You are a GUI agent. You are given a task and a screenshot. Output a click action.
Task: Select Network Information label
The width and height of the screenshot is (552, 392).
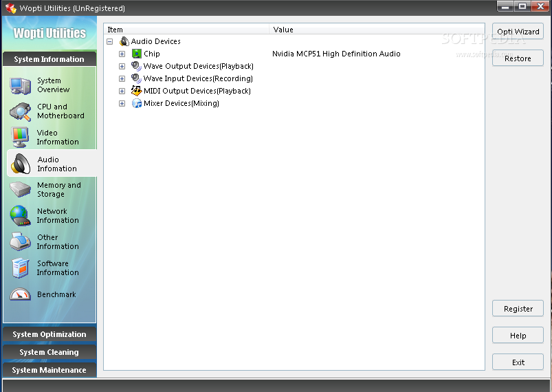pos(58,215)
